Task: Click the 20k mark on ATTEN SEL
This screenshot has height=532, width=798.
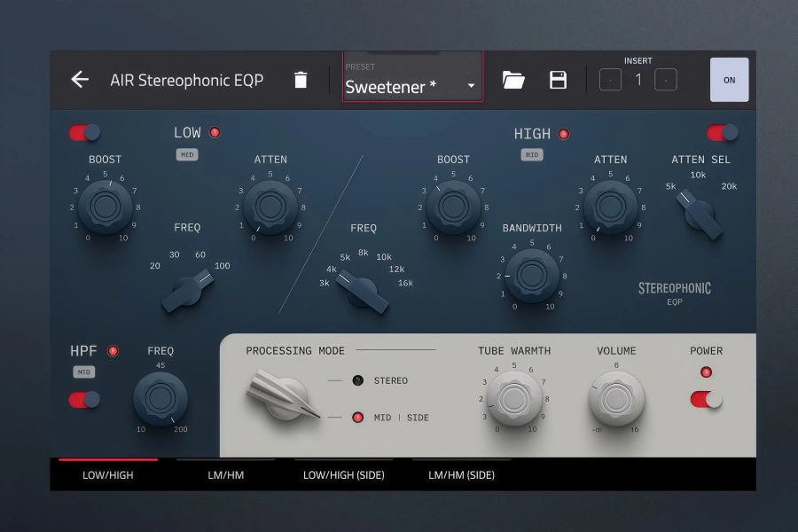Action: click(x=729, y=186)
